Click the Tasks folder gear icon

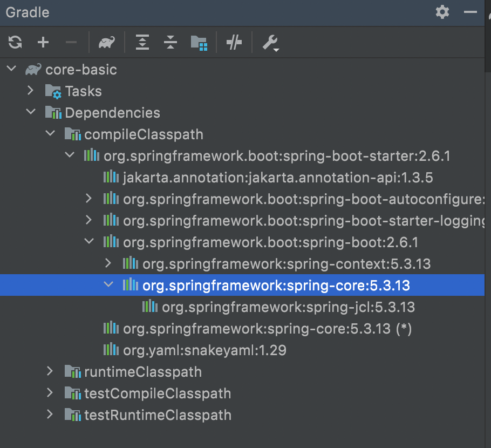(53, 91)
